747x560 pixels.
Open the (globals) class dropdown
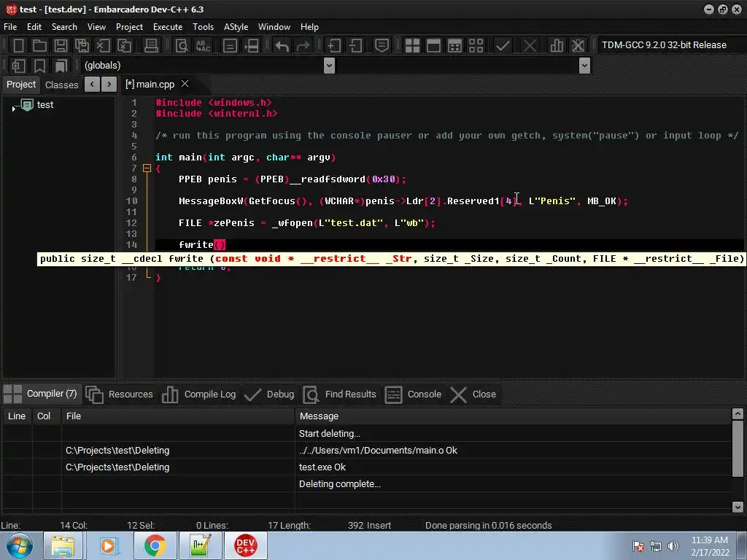(329, 65)
